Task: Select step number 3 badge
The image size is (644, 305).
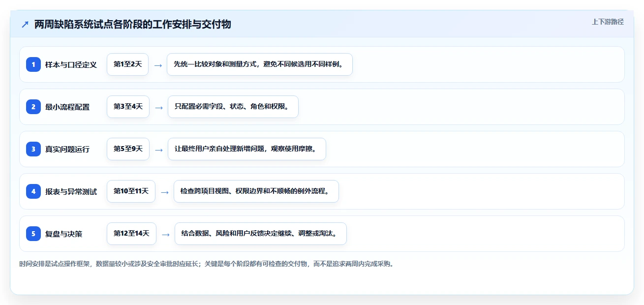Action: [x=33, y=149]
